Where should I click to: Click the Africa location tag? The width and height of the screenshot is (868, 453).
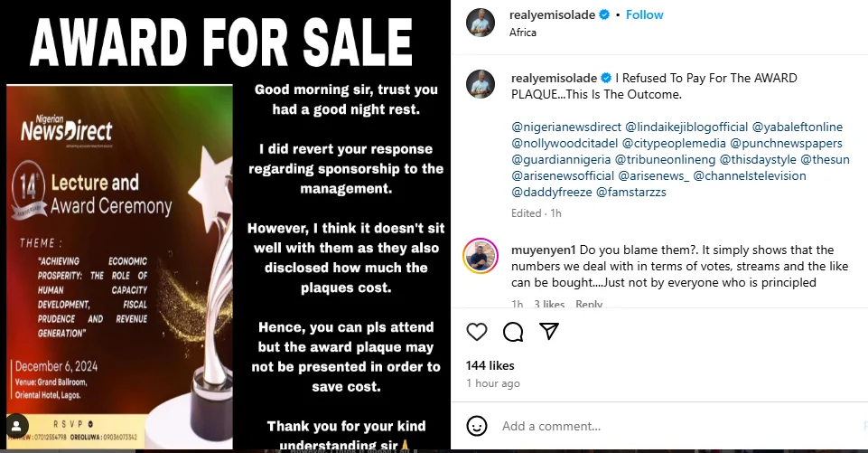point(523,33)
